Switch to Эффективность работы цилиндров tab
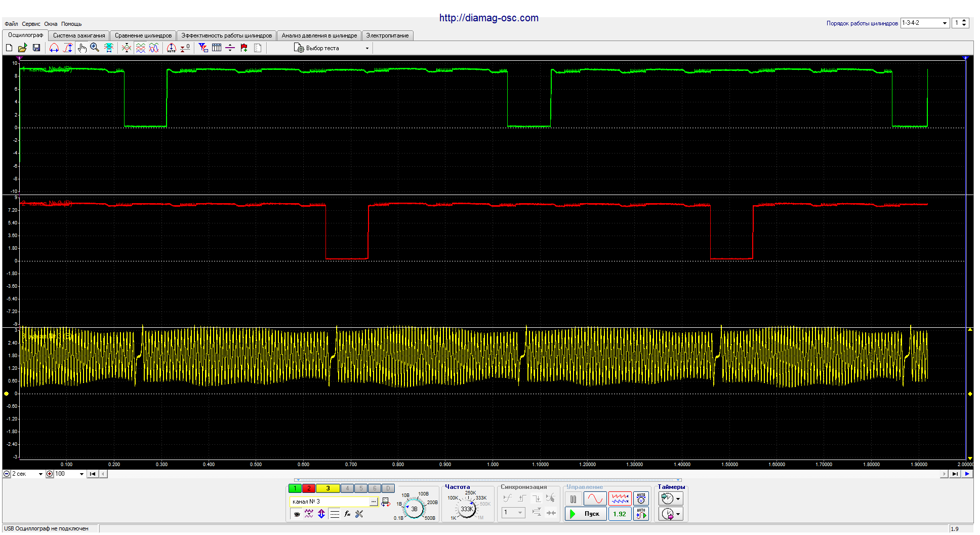This screenshot has height=535, width=980. [227, 35]
